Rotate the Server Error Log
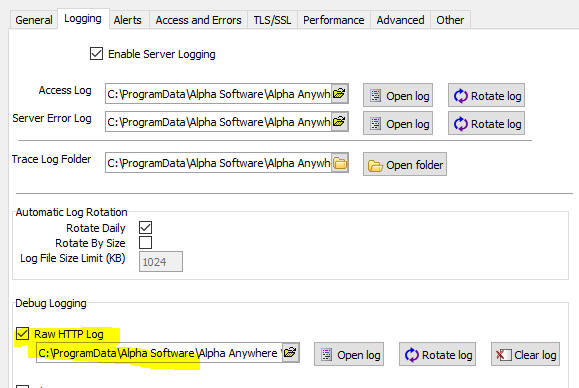 (486, 124)
